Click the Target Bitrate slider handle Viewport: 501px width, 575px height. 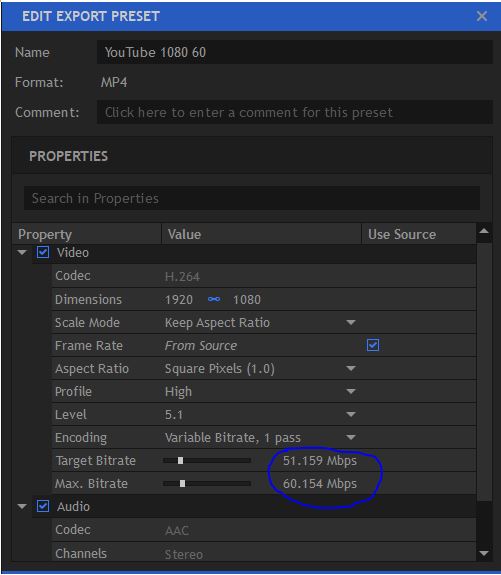[180, 461]
